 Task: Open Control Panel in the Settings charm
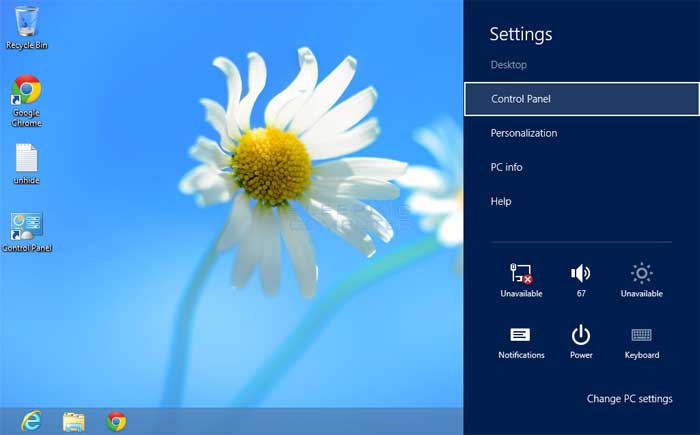582,99
